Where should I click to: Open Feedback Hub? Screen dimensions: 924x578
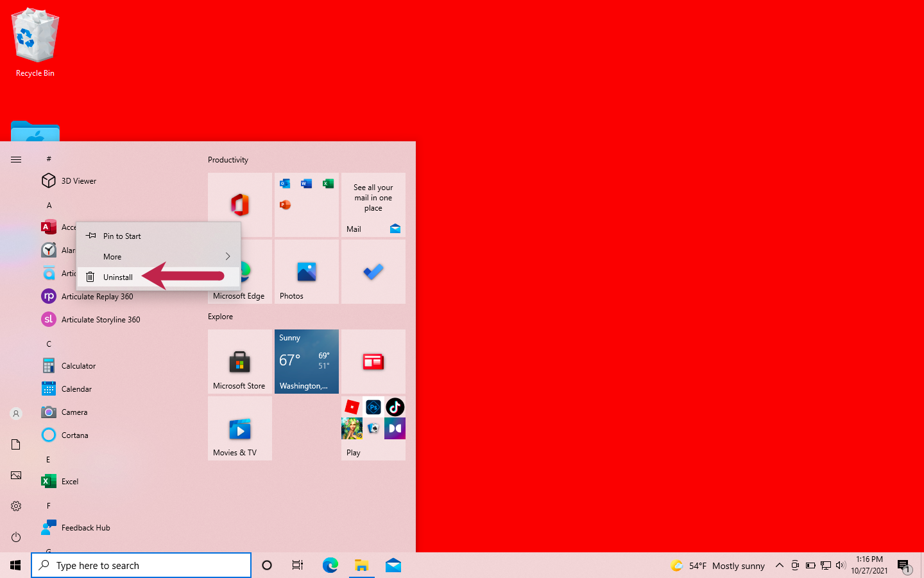pos(76,528)
